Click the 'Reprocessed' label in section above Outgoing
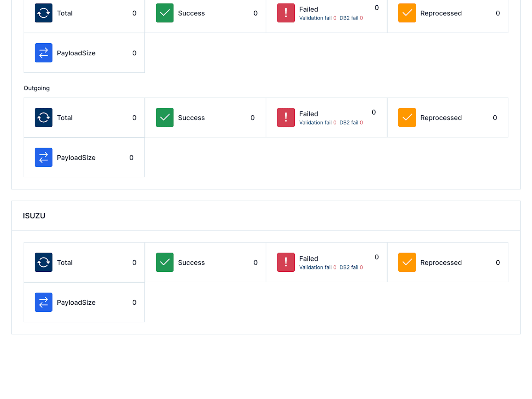The height and width of the screenshot is (399, 532). [x=441, y=13]
